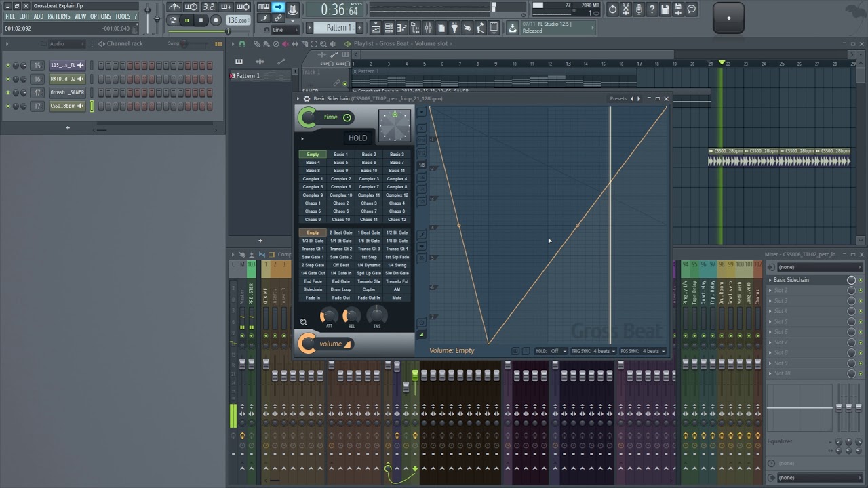Open the FILE menu

pyautogui.click(x=10, y=16)
